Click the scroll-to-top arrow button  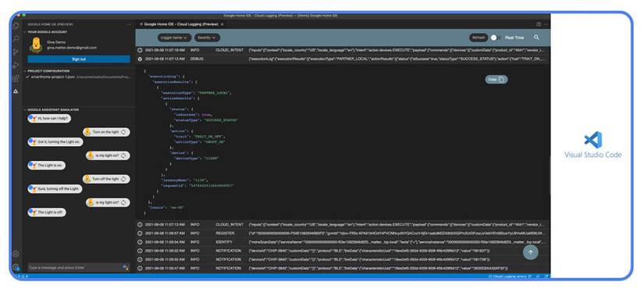[530, 252]
